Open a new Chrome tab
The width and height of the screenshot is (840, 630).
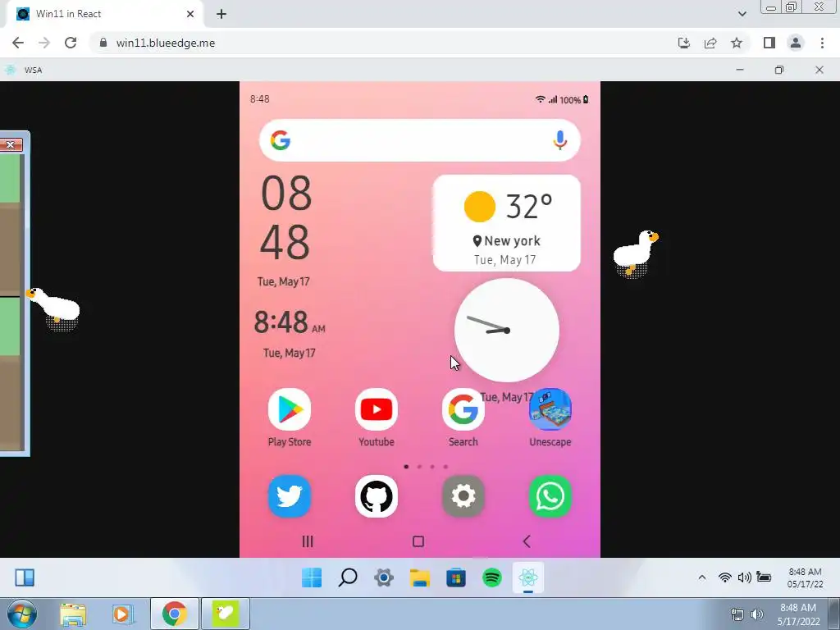pos(221,14)
